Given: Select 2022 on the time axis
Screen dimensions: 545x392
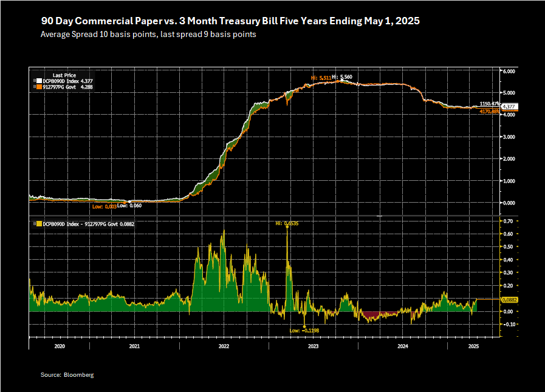Looking at the screenshot, I should point(224,346).
